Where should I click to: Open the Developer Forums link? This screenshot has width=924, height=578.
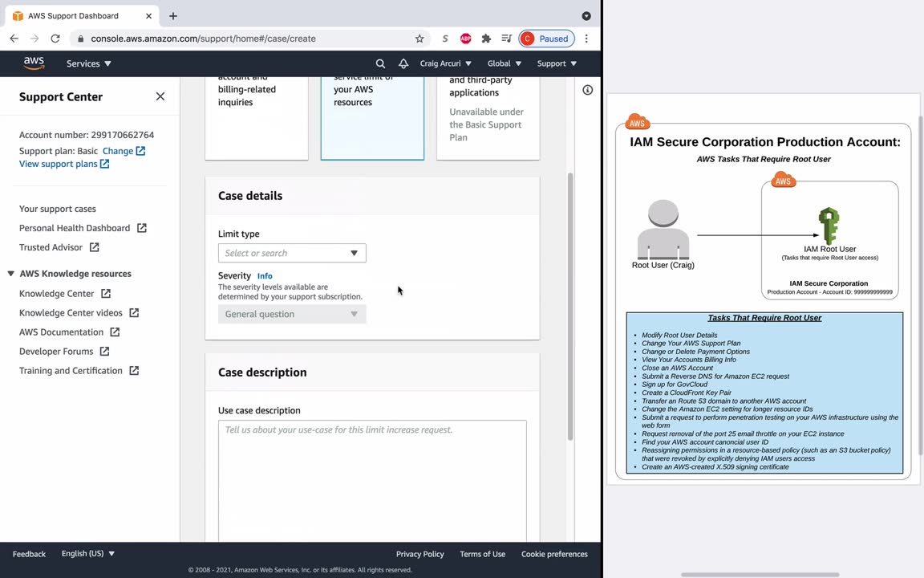point(64,352)
